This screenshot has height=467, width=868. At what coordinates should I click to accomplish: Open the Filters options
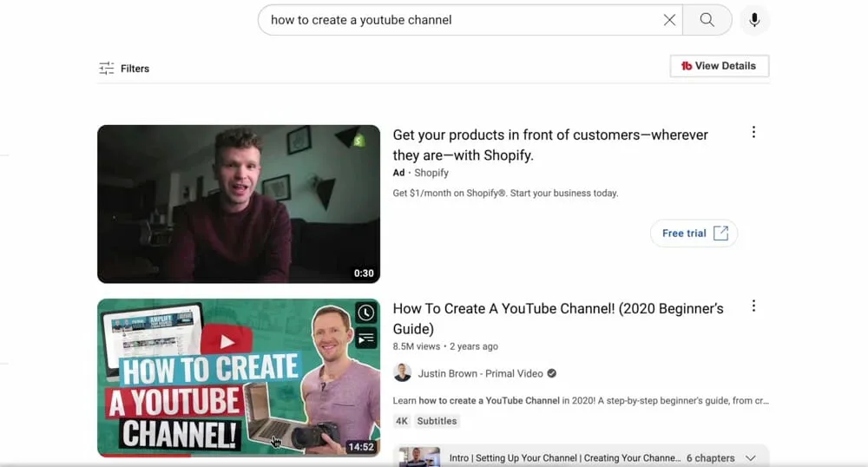click(x=124, y=68)
